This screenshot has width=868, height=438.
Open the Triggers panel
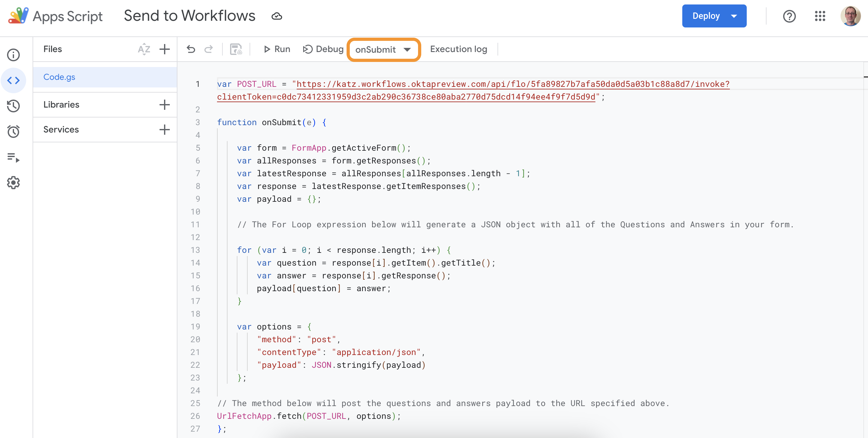[13, 132]
